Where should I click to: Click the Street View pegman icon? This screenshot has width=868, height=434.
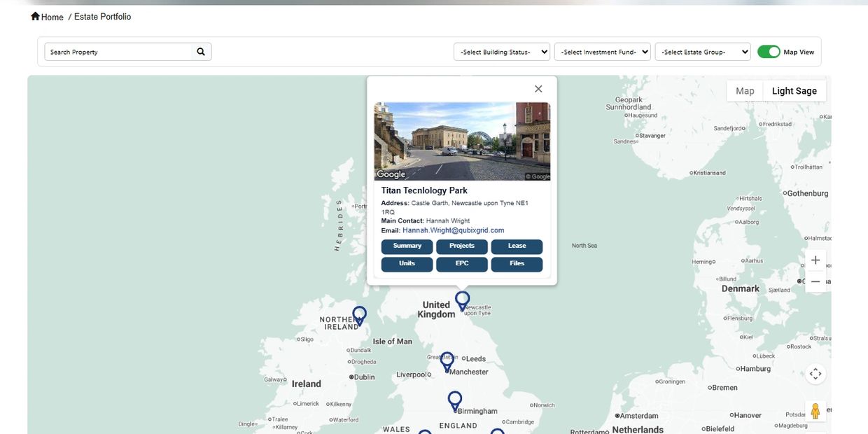pyautogui.click(x=815, y=411)
